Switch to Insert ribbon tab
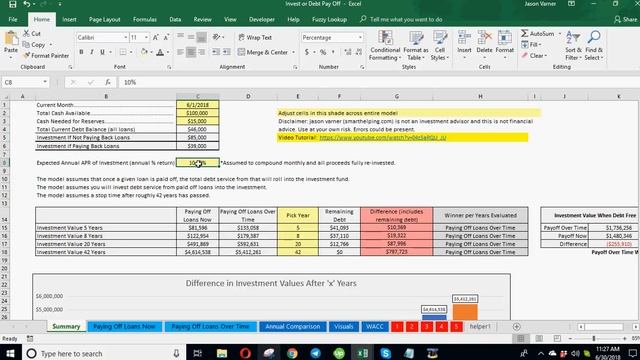 (x=69, y=19)
